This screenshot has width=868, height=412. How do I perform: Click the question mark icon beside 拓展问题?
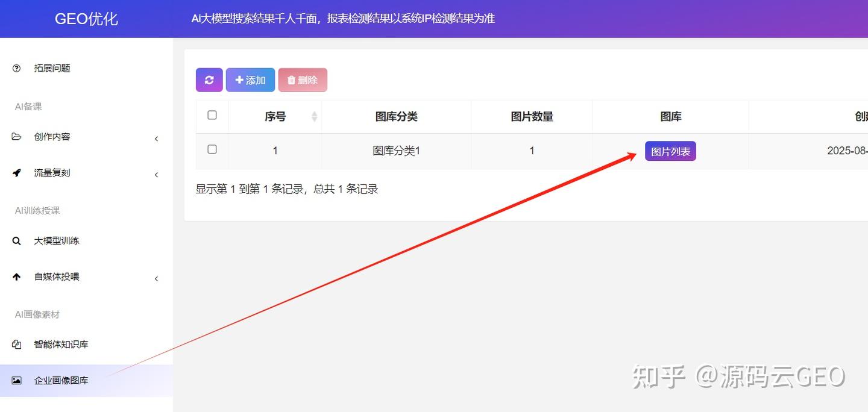(x=16, y=69)
